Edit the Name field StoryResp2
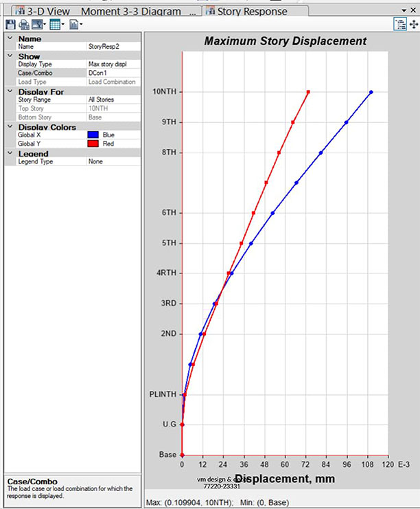The image size is (420, 509). tap(113, 47)
